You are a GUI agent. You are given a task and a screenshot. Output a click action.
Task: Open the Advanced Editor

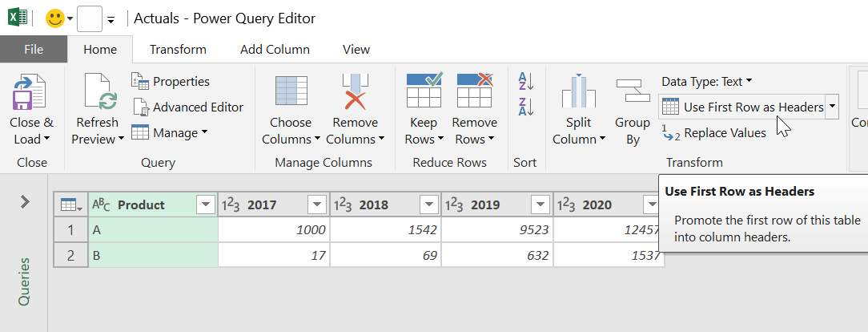188,107
